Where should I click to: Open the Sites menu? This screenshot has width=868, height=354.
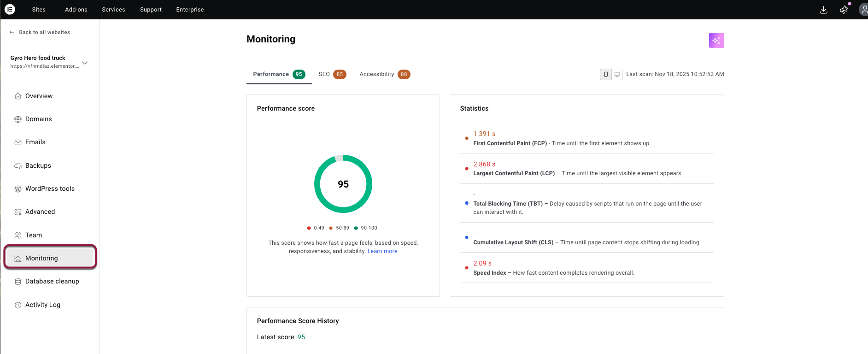39,10
